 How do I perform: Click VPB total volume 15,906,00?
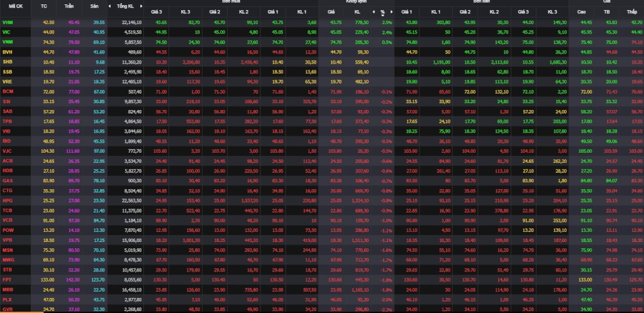tap(132, 240)
